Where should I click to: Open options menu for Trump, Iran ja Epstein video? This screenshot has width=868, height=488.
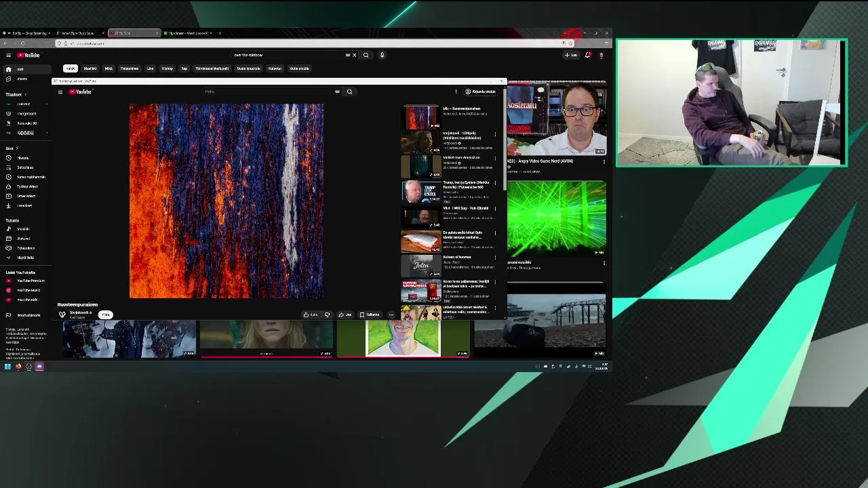(495, 184)
